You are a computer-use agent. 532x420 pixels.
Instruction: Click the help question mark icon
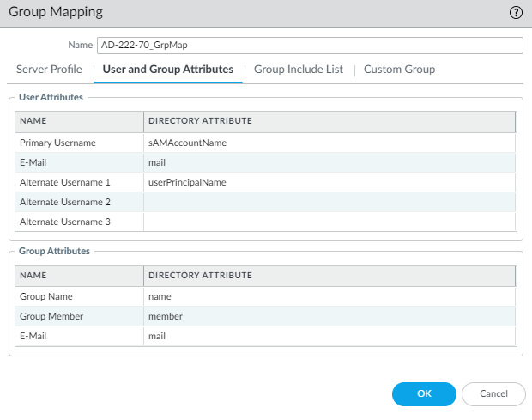click(516, 13)
